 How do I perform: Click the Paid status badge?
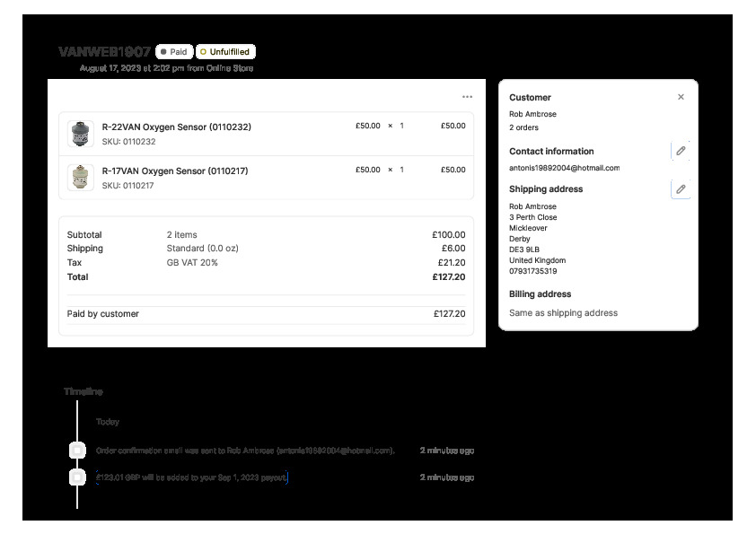pos(173,52)
